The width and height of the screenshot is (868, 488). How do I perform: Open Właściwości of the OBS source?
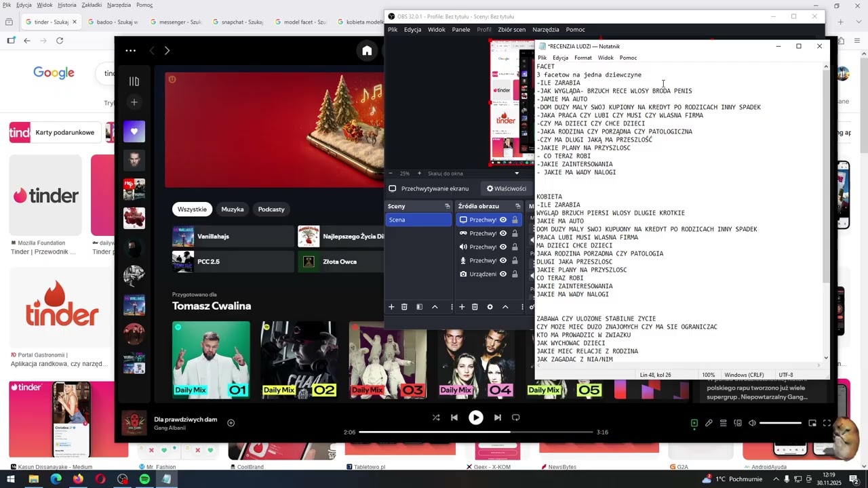coord(506,188)
